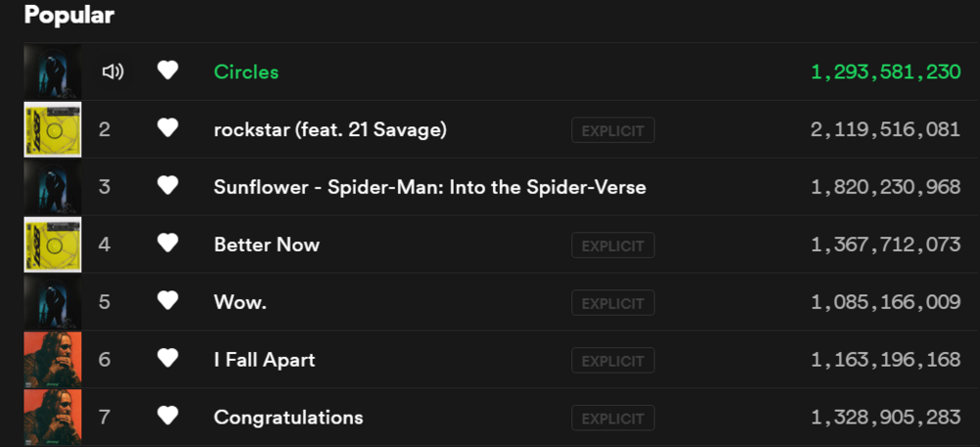Toggle the heart icon for Sunflower
This screenshot has width=980, height=447.
tap(168, 185)
